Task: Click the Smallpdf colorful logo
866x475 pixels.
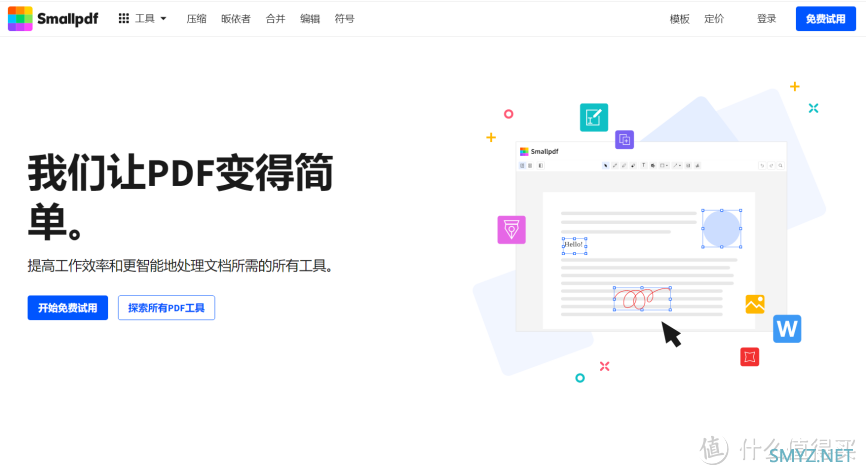Action: tap(20, 19)
